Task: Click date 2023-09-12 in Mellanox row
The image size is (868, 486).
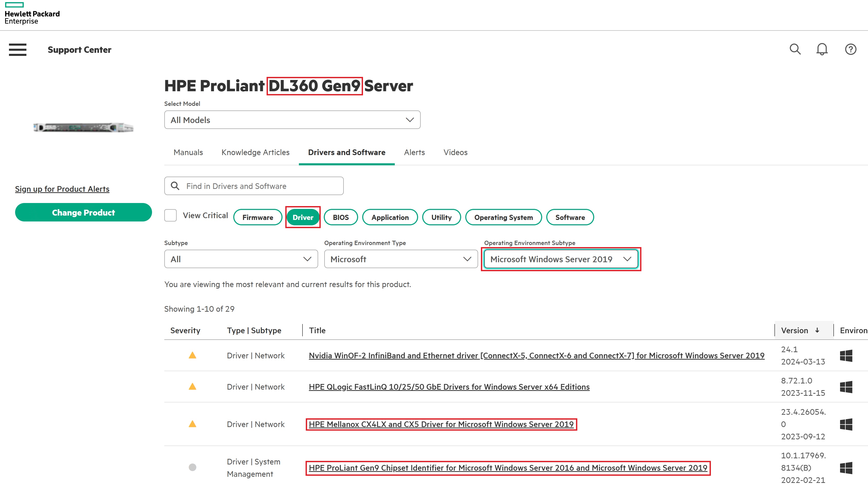Action: pyautogui.click(x=803, y=437)
